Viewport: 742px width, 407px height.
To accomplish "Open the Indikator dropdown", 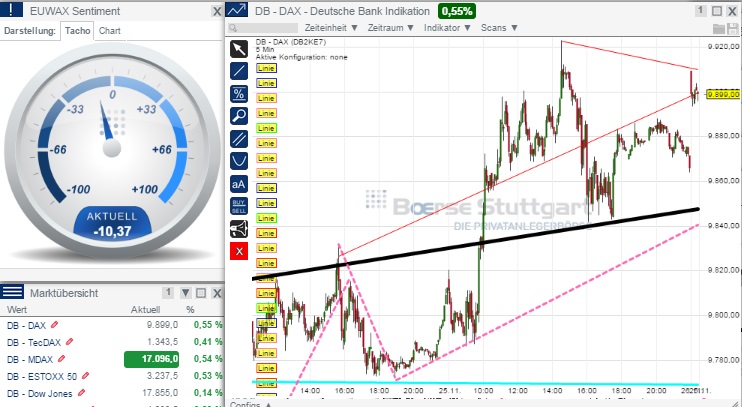I will pos(447,28).
